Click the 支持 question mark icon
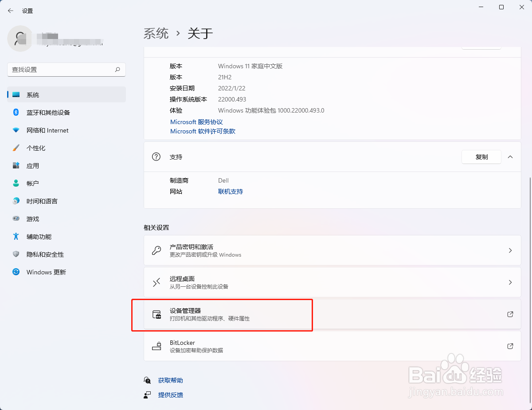532x410 pixels. [x=156, y=157]
